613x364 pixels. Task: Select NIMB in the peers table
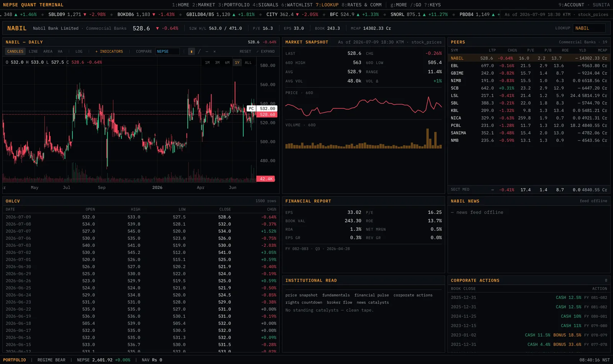529,81
